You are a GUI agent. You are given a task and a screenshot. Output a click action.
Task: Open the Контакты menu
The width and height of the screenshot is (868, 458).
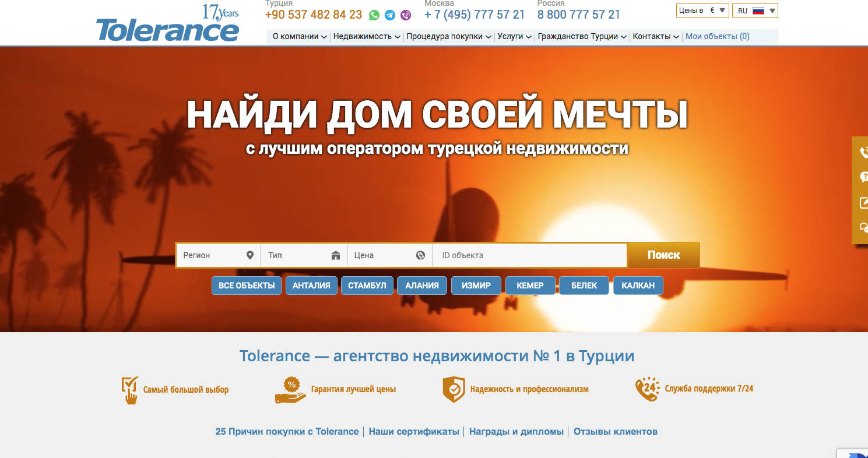coord(656,36)
